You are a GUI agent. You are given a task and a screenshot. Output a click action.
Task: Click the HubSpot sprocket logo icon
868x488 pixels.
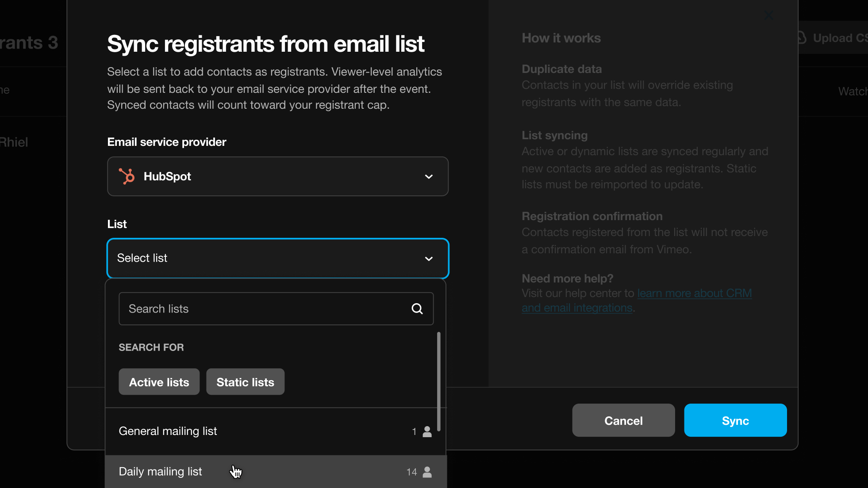point(127,176)
